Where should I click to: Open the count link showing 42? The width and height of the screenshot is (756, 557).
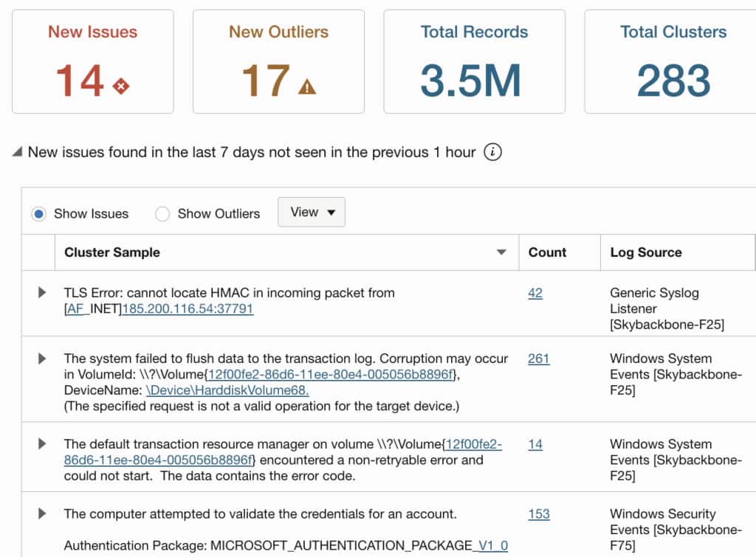tap(535, 293)
